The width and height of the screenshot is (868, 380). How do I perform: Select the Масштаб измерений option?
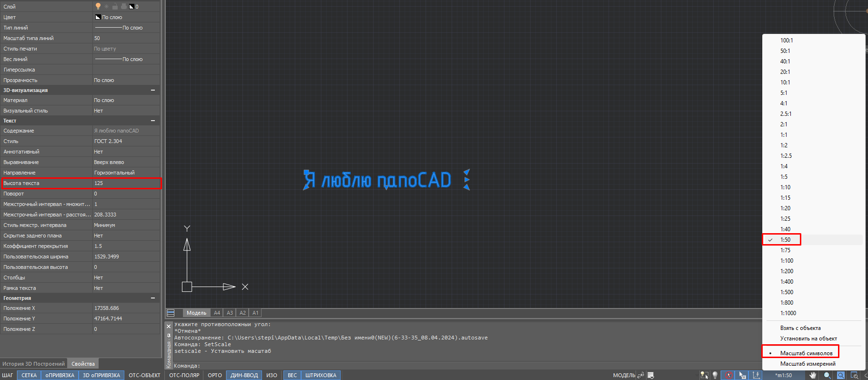coord(814,364)
